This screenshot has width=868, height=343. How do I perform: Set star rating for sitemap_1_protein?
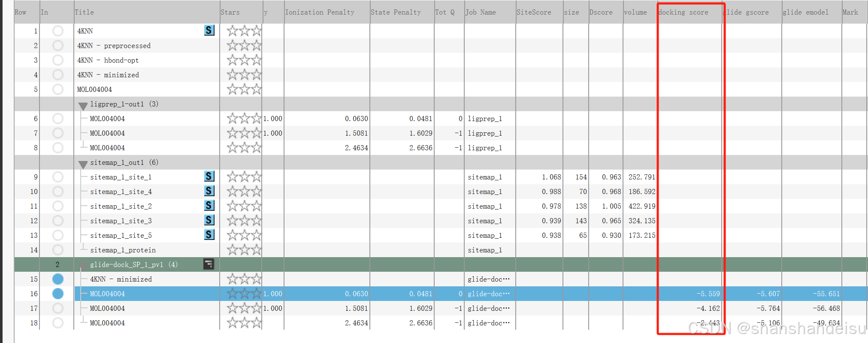coord(244,250)
